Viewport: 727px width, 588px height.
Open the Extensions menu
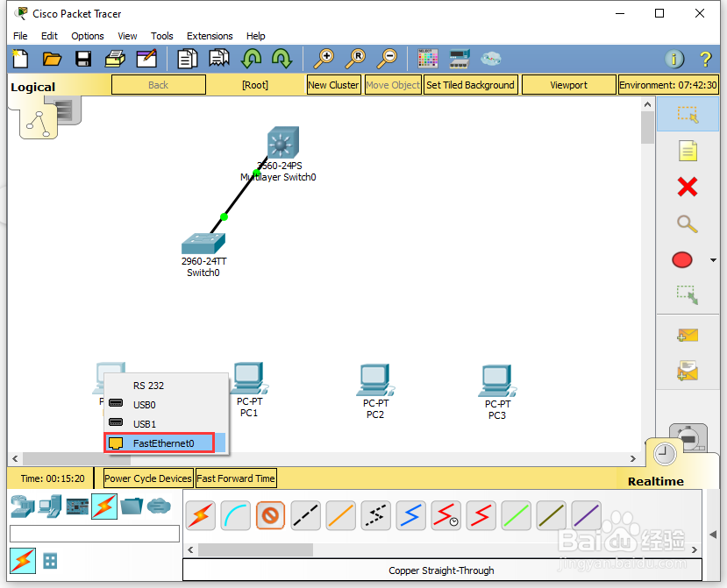(210, 36)
